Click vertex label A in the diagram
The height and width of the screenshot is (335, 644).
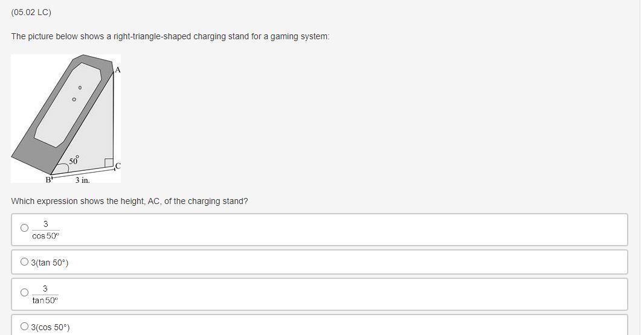(118, 70)
